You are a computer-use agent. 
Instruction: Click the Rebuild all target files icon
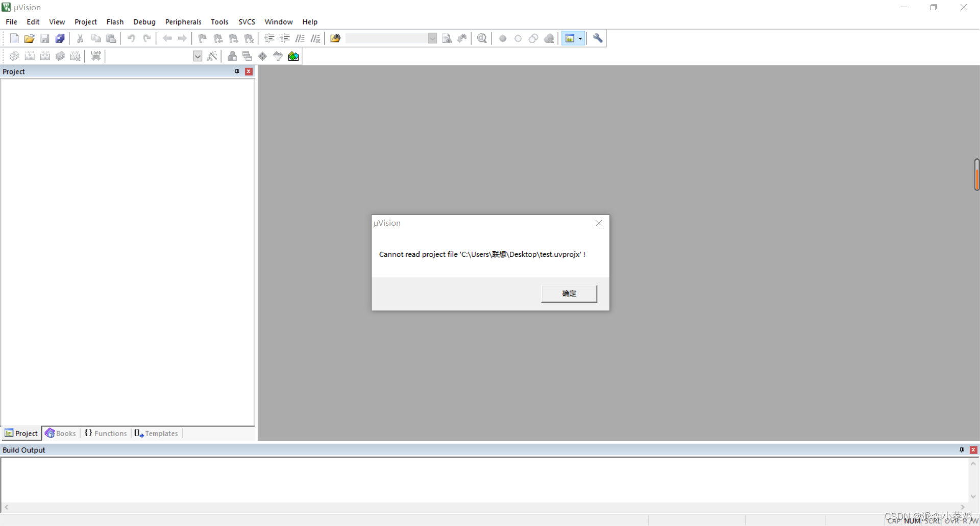(x=45, y=56)
